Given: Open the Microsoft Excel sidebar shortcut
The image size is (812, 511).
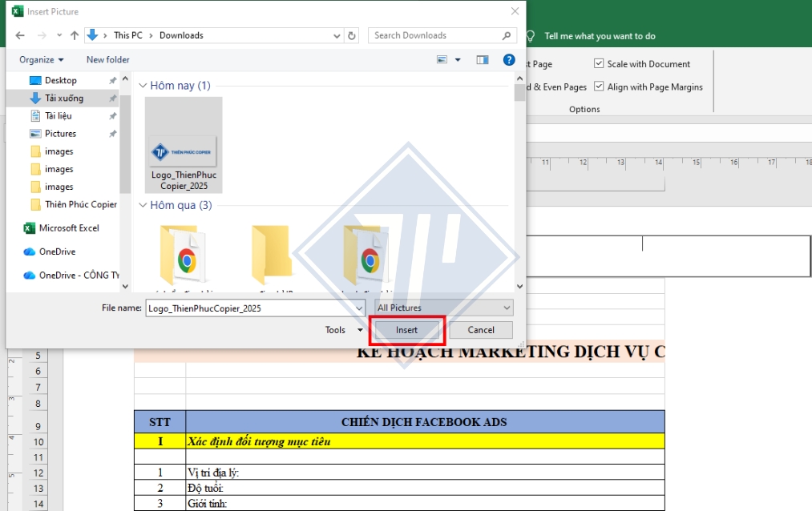Looking at the screenshot, I should click(x=57, y=227).
